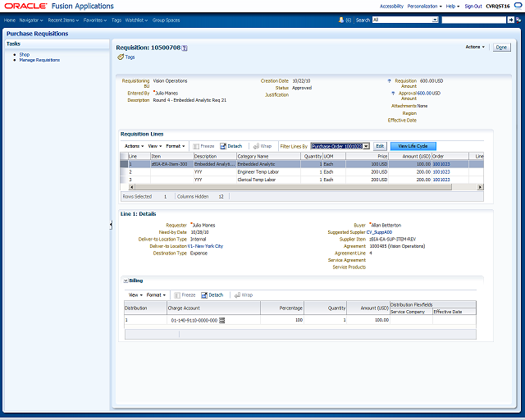
Task: Open the Watchlist menu
Action: click(x=137, y=20)
